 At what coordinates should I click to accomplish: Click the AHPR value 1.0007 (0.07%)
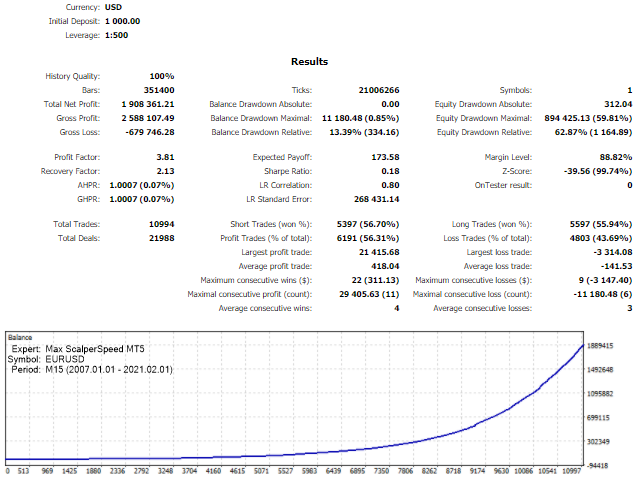[x=142, y=185]
